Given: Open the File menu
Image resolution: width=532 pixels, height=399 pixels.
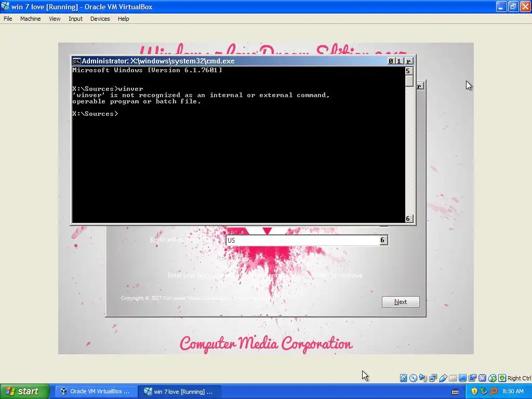Looking at the screenshot, I should coord(8,19).
